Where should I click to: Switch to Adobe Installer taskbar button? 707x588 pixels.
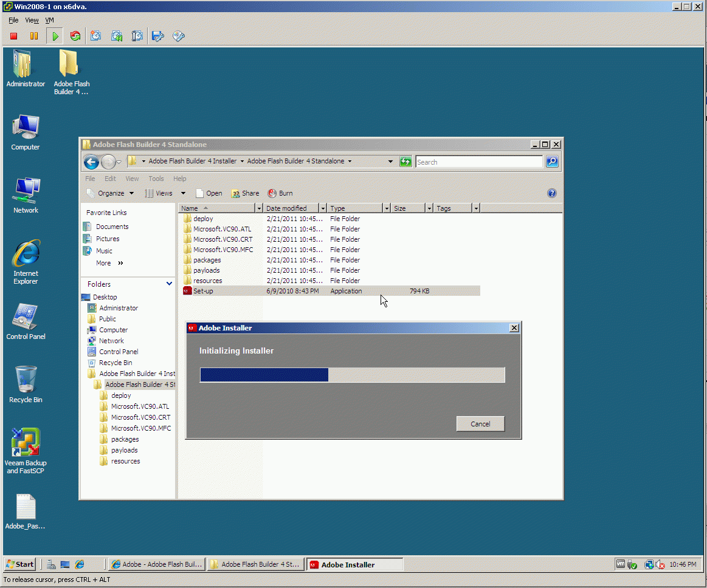(355, 564)
